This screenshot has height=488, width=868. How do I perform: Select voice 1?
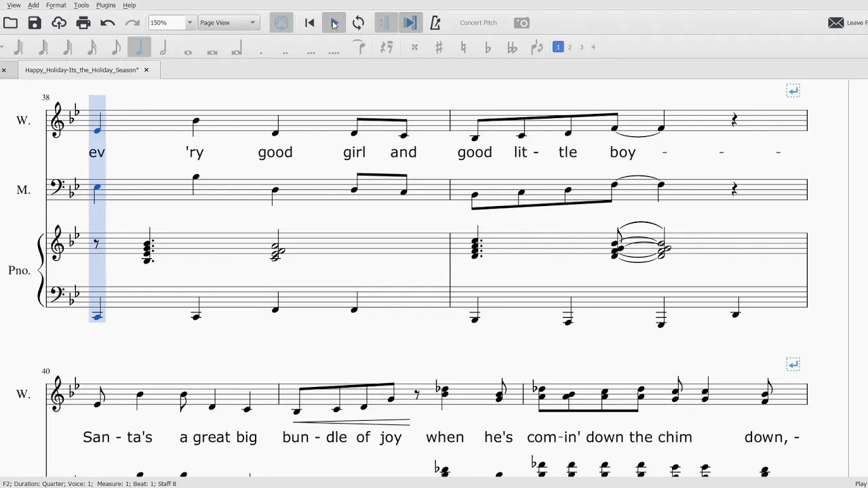558,47
